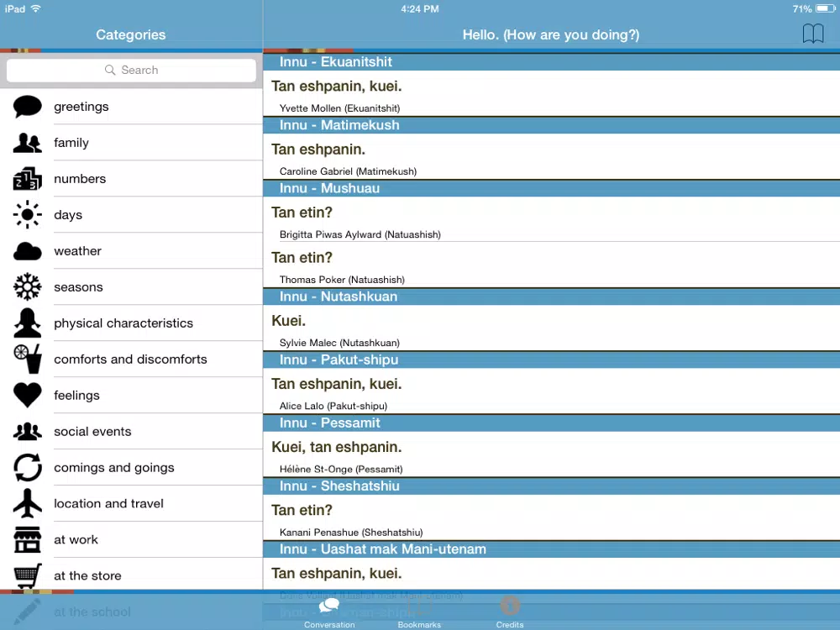Tap the social events group icon
The width and height of the screenshot is (840, 630).
click(x=28, y=431)
